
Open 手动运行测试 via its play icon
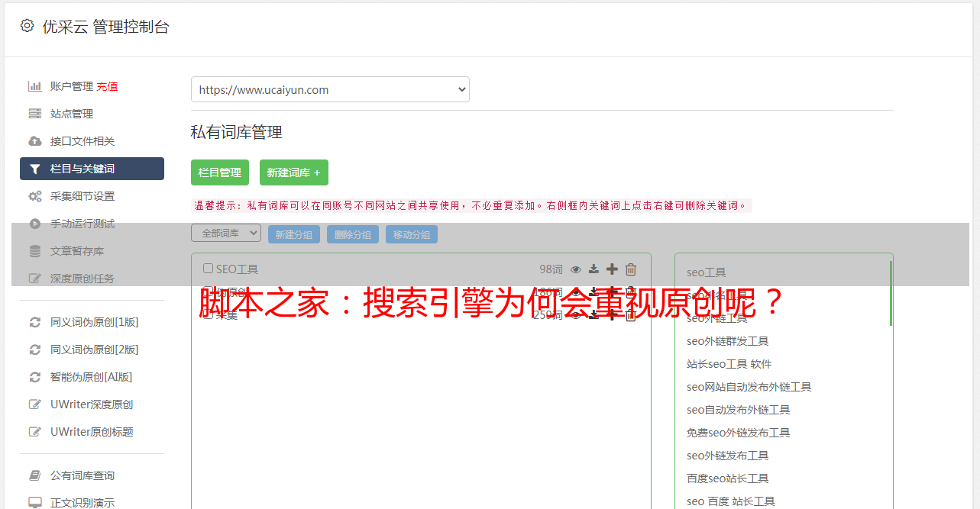tap(34, 224)
